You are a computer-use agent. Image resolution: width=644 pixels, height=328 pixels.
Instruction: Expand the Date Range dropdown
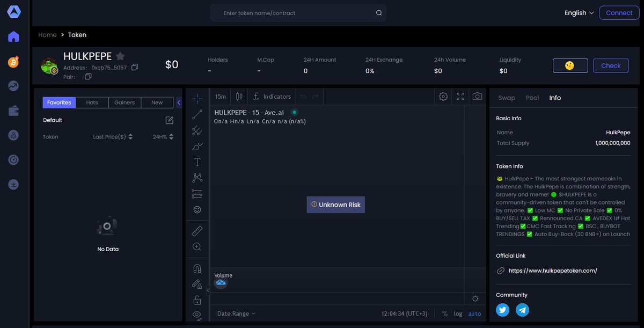[236, 314]
